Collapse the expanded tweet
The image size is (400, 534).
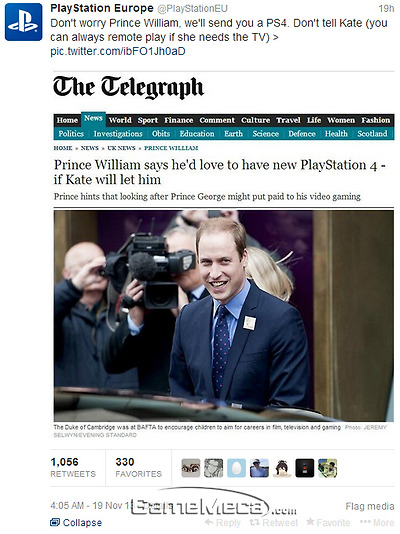click(x=76, y=522)
